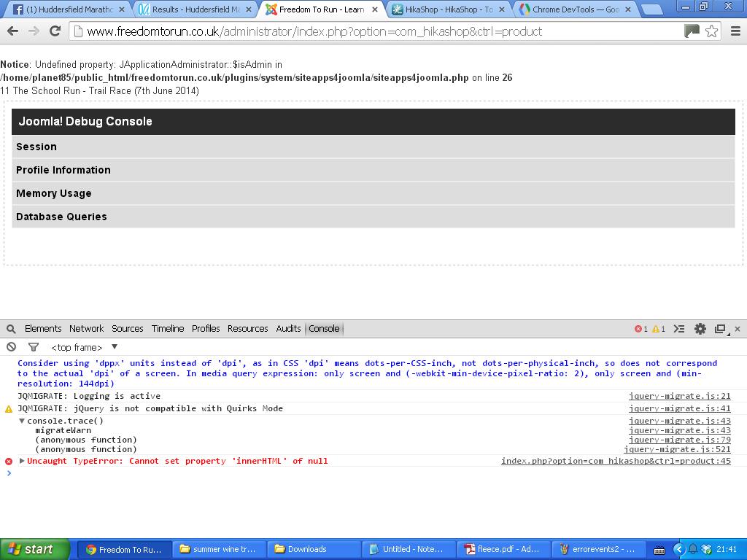Image resolution: width=747 pixels, height=560 pixels.
Task: Expand Database Queries debug section
Action: [373, 217]
